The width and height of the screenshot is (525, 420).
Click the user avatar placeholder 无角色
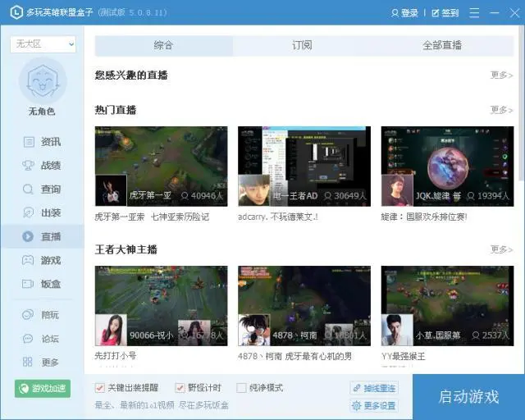43,81
